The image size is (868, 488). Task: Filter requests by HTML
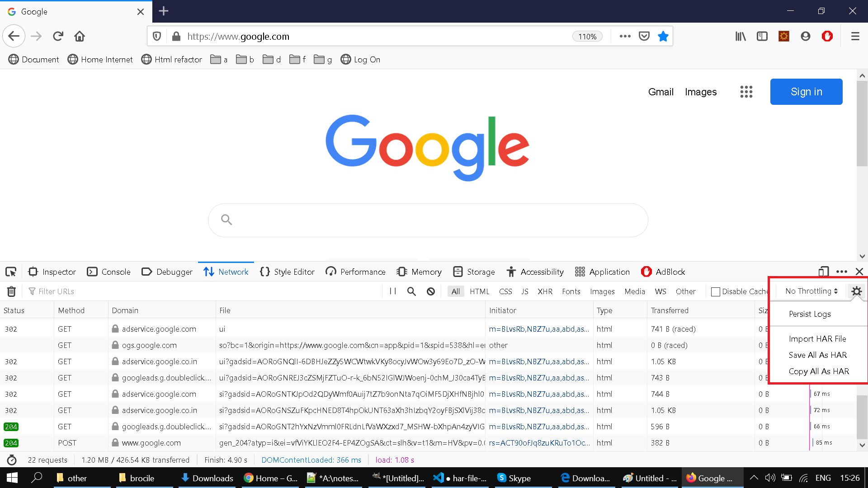[479, 291]
